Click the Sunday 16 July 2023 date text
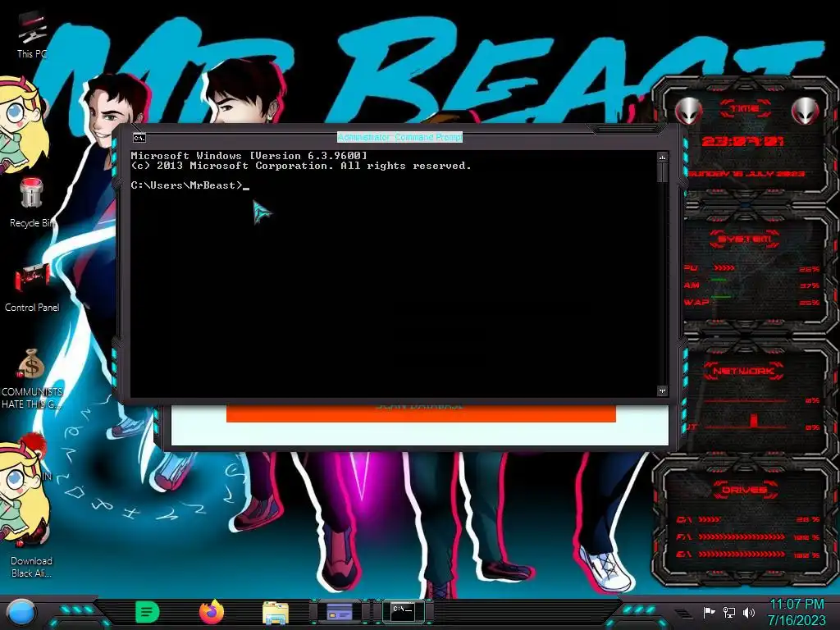 tap(746, 174)
